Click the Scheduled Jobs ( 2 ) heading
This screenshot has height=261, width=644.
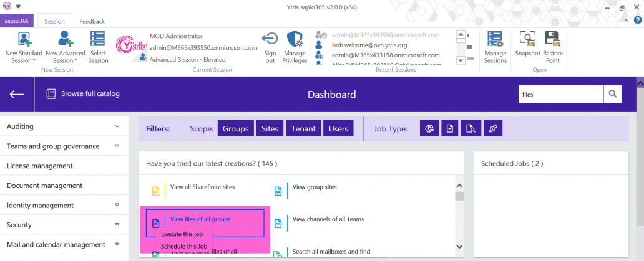(512, 163)
